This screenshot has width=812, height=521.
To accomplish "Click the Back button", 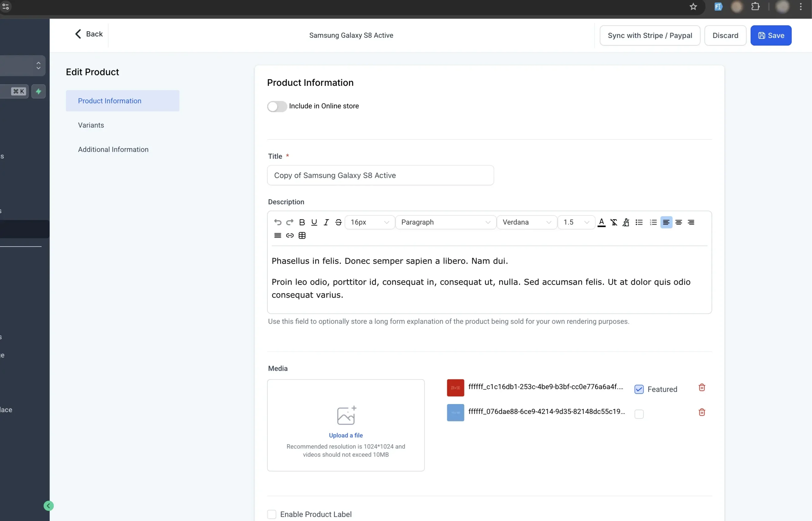I will [88, 34].
